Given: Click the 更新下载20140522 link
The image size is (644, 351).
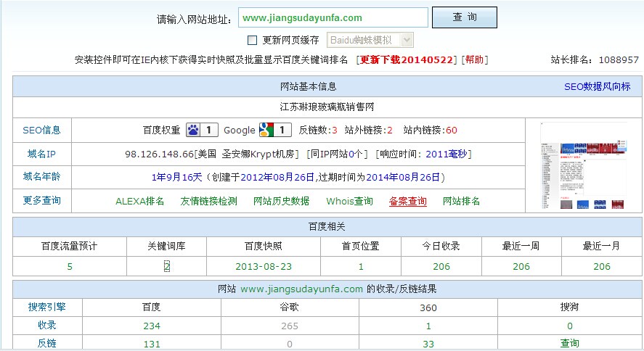Looking at the screenshot, I should 407,59.
